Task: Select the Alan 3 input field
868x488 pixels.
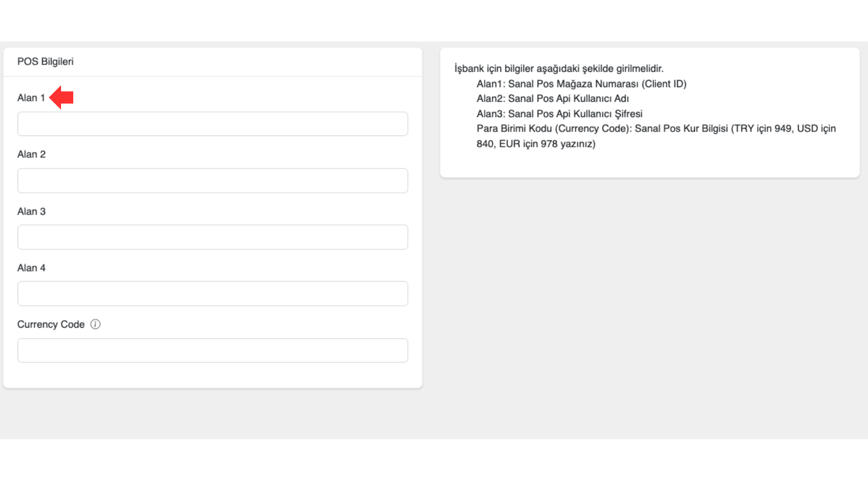Action: tap(212, 237)
